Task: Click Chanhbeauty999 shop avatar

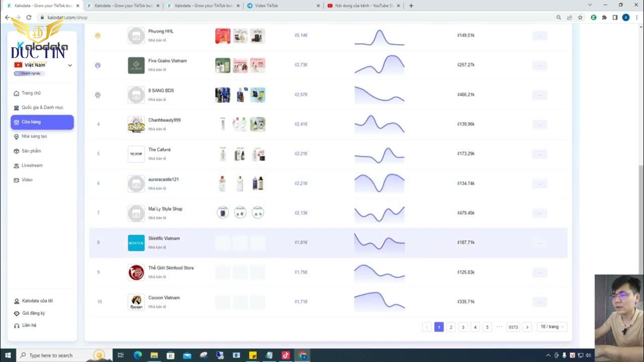Action: pos(136,124)
